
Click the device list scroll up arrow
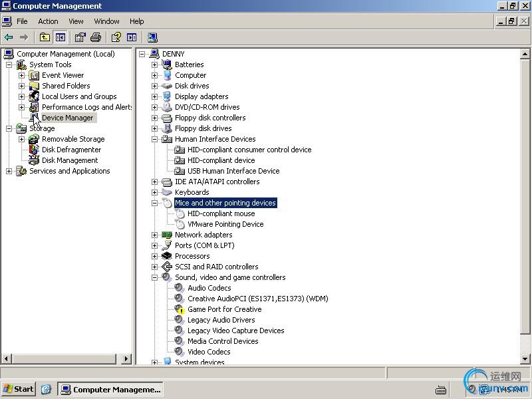[525, 54]
